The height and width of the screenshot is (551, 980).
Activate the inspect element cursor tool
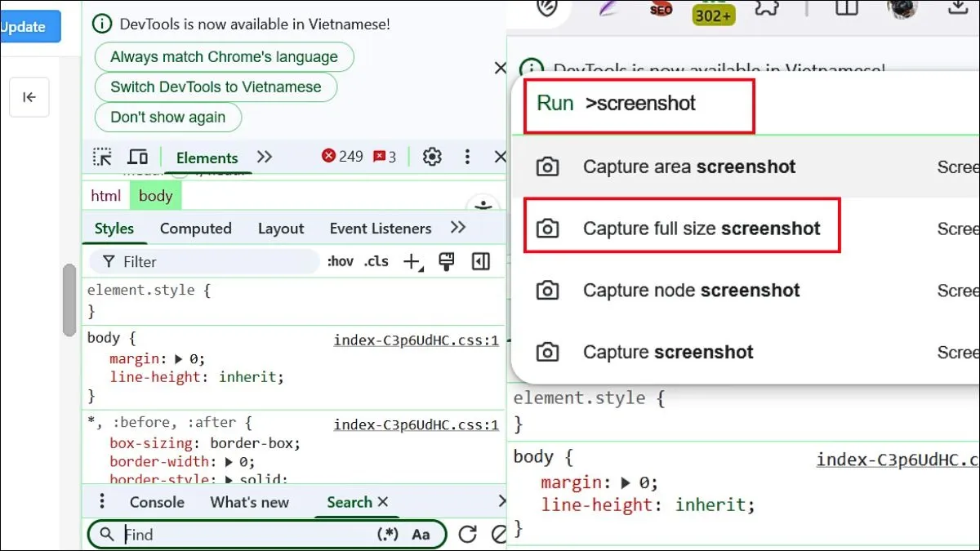coord(101,156)
